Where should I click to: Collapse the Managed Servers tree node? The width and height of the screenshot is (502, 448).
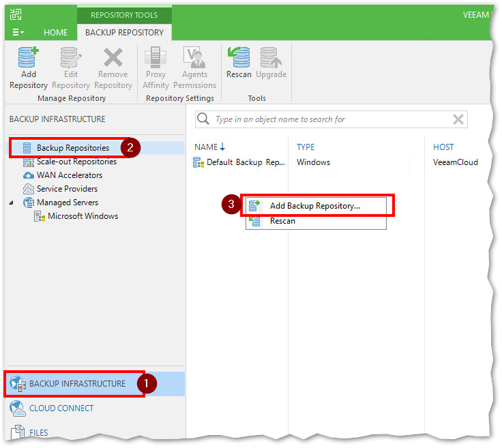click(12, 203)
